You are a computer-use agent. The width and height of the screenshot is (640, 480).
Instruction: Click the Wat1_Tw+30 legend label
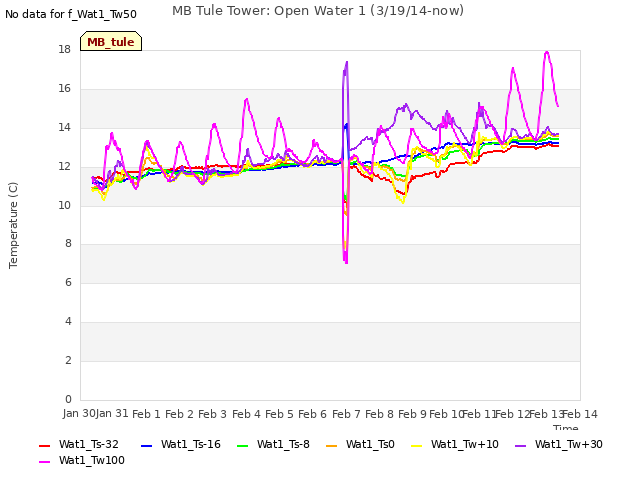click(x=569, y=444)
